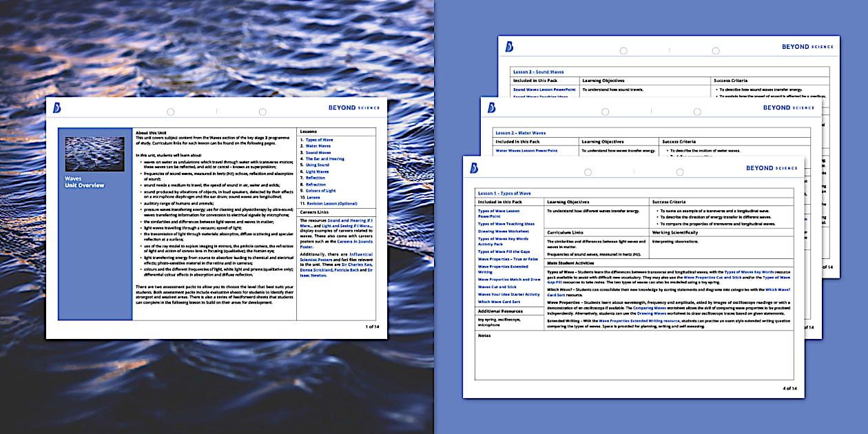This screenshot has height=434, width=868.
Task: Click the Beyond logo on the Unit Overview page
Action: (x=57, y=108)
